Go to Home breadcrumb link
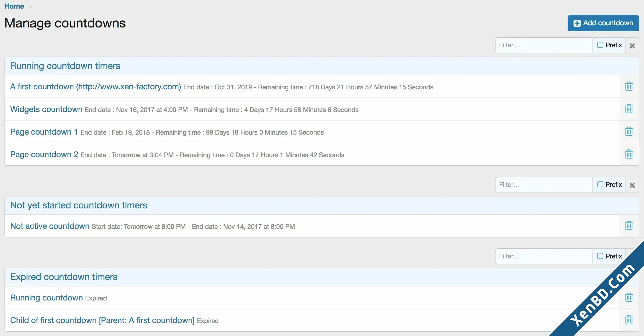 14,6
